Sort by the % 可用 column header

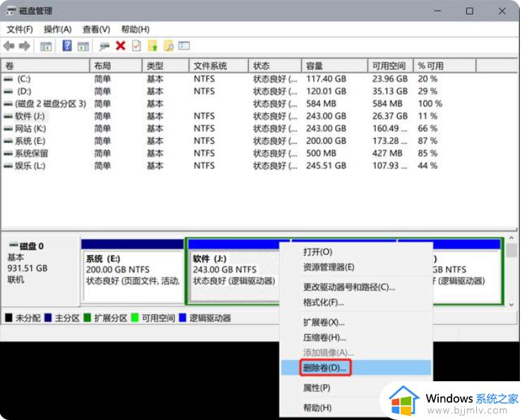(x=445, y=66)
